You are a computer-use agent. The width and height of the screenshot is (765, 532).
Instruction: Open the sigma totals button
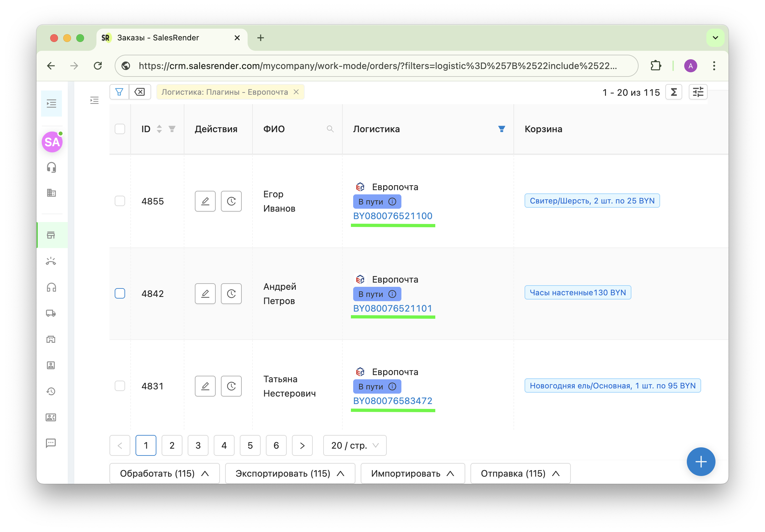click(x=673, y=92)
